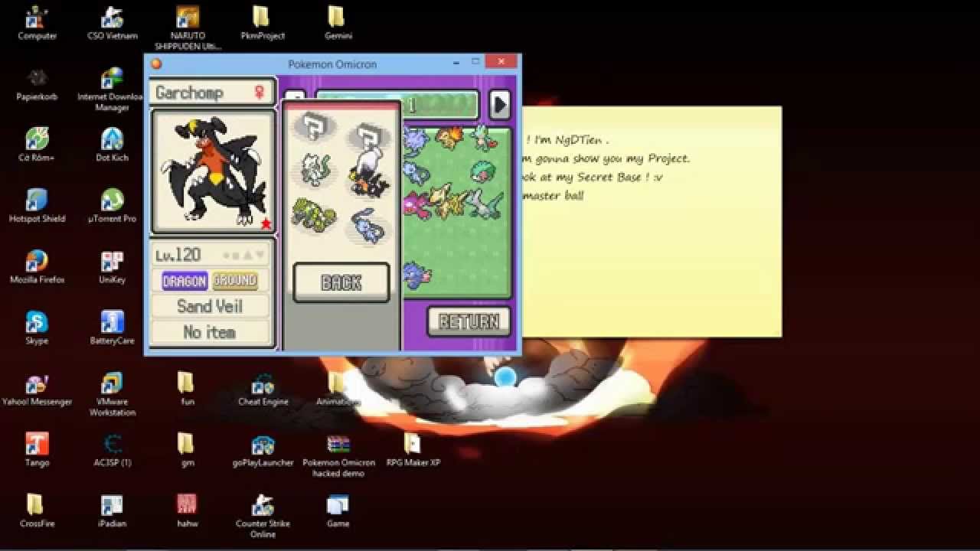The image size is (980, 551).
Task: Open the fun folder
Action: click(187, 389)
